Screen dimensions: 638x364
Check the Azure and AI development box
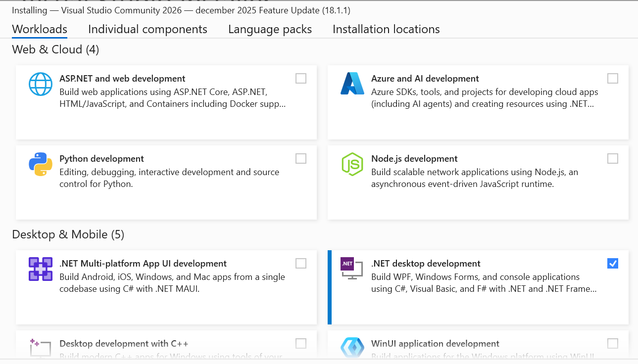tap(613, 78)
